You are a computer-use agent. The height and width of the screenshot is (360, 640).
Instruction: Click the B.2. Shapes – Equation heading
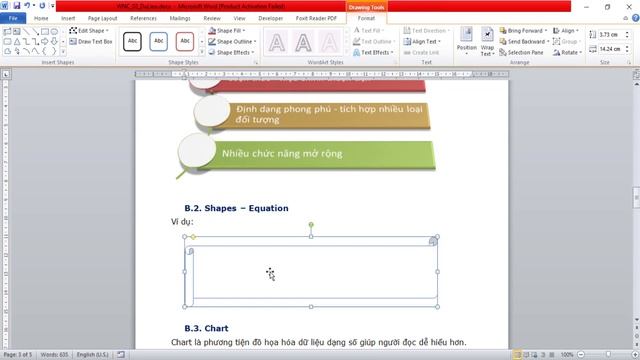[236, 208]
